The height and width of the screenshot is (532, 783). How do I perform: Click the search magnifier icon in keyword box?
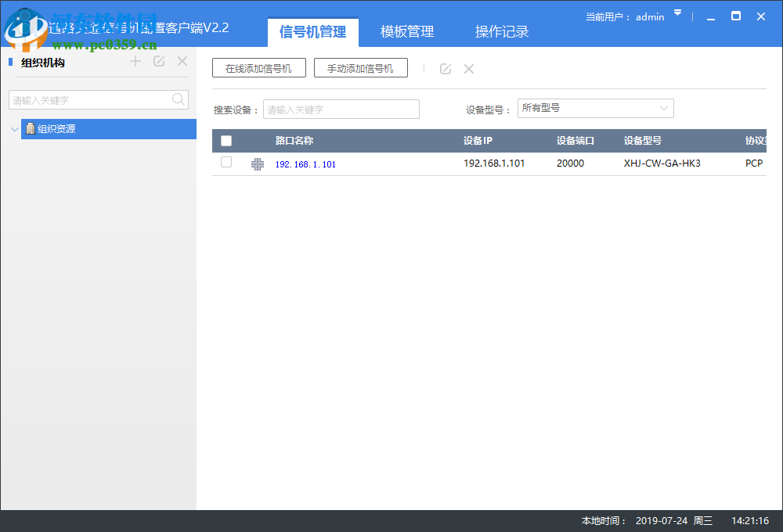coord(179,100)
